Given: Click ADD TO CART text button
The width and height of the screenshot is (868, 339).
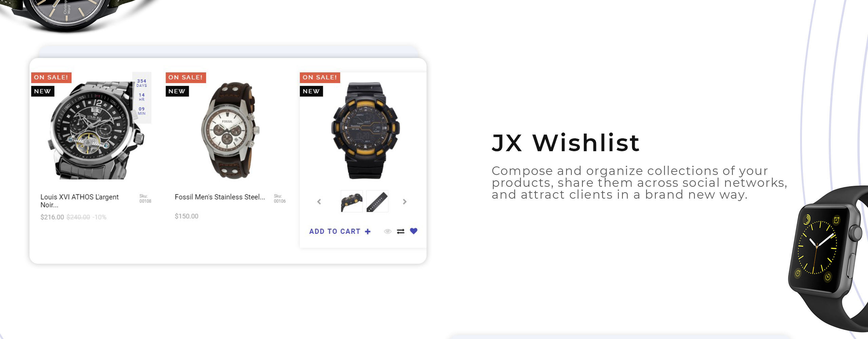Looking at the screenshot, I should pyautogui.click(x=335, y=232).
